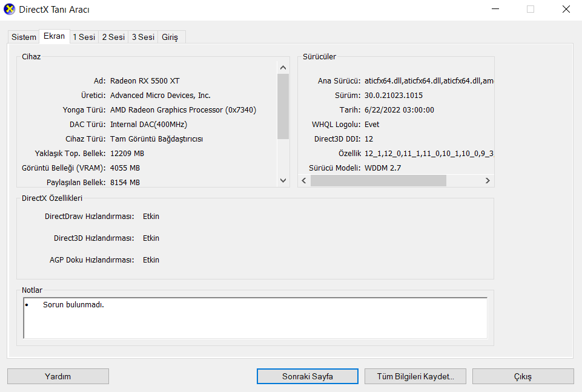The height and width of the screenshot is (392, 582).
Task: Click the Özellik feature levels value
Action: tap(429, 153)
